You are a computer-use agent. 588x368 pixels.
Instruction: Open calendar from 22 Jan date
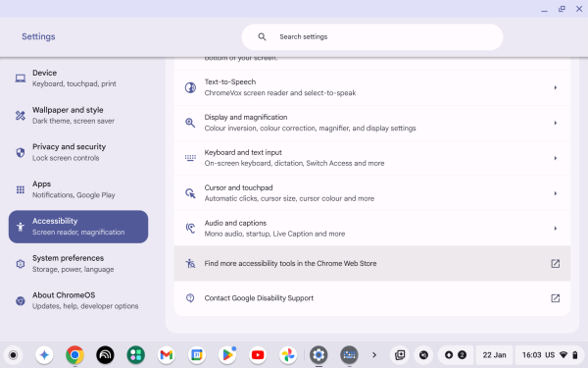click(494, 355)
